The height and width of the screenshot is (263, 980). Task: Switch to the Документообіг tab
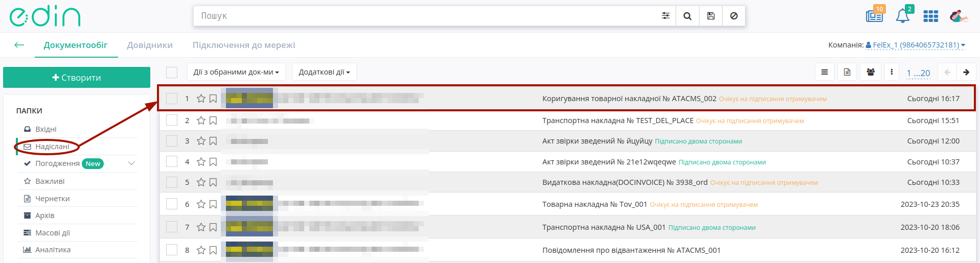(x=76, y=45)
